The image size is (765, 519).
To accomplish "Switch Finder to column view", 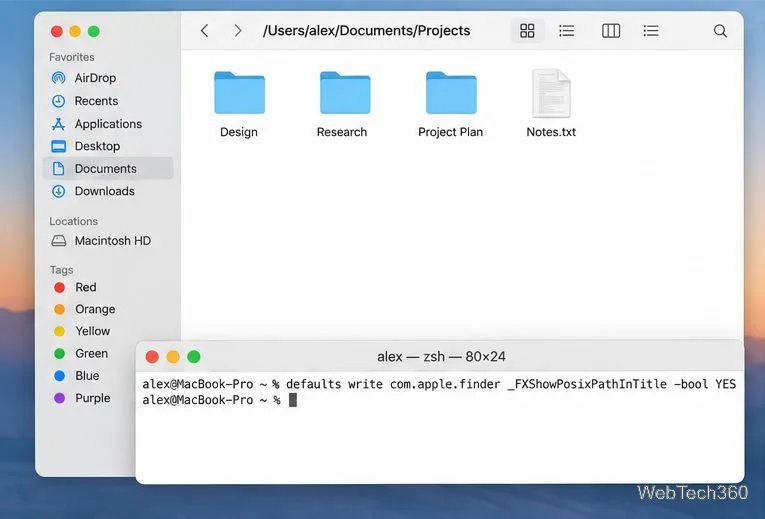I will [x=611, y=31].
